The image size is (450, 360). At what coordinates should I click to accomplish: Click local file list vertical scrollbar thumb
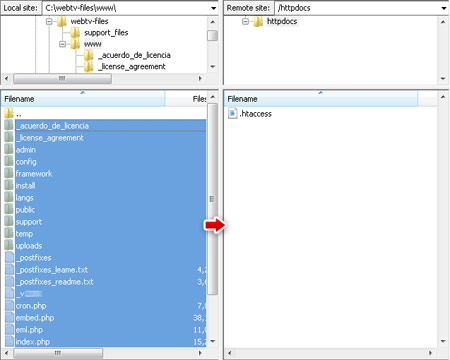[x=212, y=199]
